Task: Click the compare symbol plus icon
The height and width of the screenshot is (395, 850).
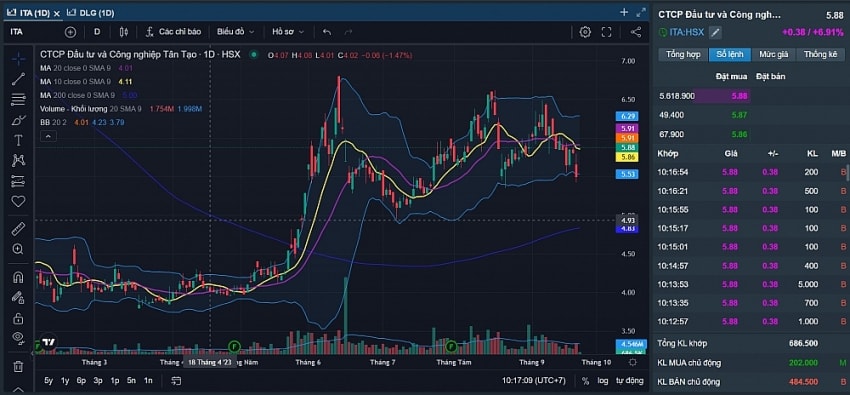Action: point(70,32)
